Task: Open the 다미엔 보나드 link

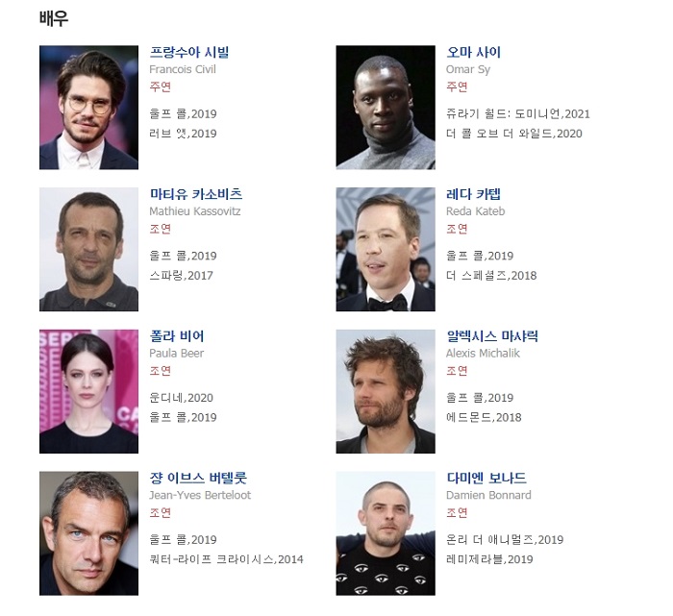Action: 486,479
